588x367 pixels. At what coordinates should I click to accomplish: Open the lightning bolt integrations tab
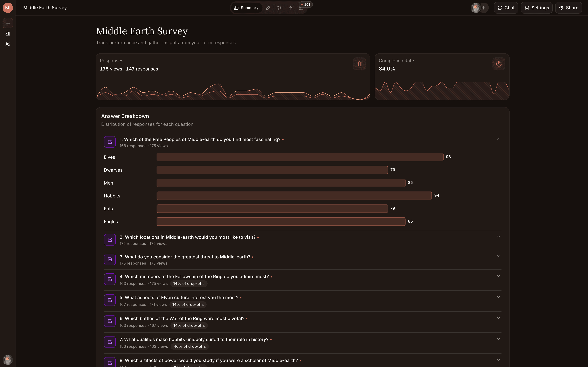click(290, 8)
